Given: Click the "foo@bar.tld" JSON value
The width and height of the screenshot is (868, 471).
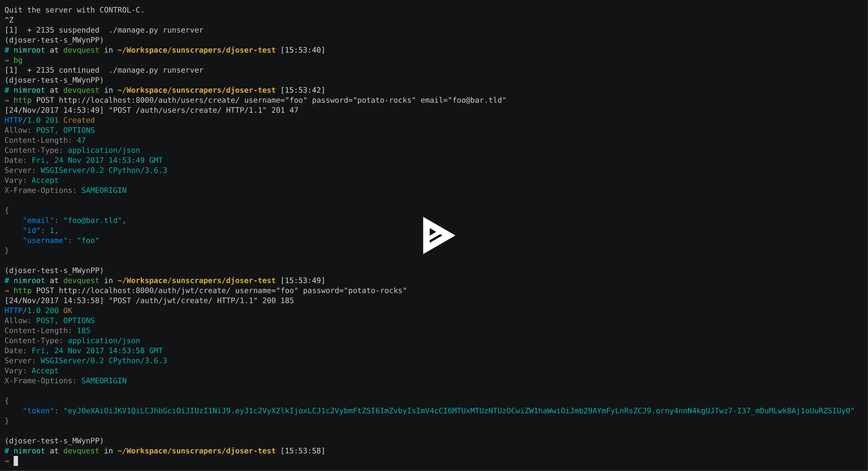Looking at the screenshot, I should coord(92,220).
